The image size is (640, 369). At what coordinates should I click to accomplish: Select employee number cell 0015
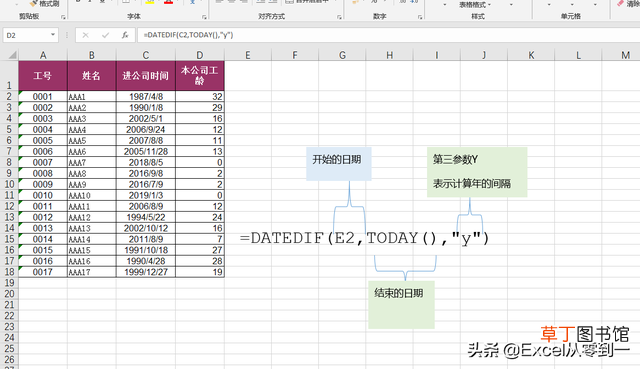[43, 250]
